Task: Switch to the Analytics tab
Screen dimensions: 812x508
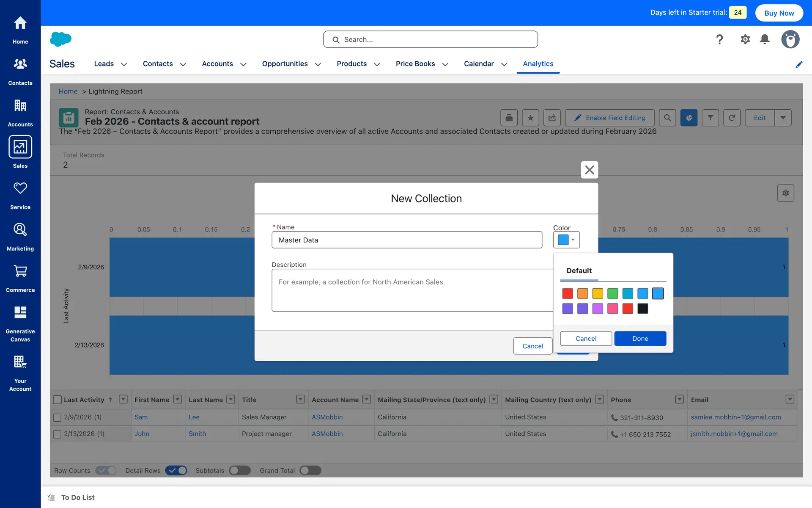Action: click(538, 63)
